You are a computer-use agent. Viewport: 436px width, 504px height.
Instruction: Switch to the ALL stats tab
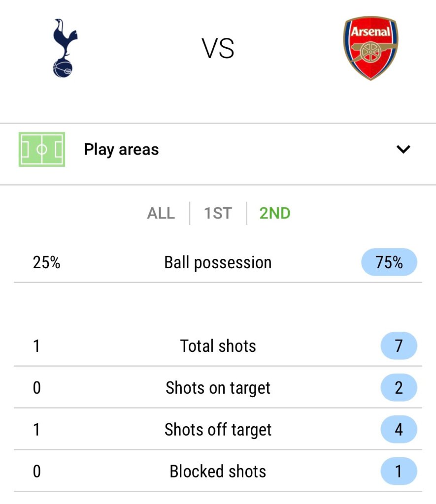[x=161, y=213]
